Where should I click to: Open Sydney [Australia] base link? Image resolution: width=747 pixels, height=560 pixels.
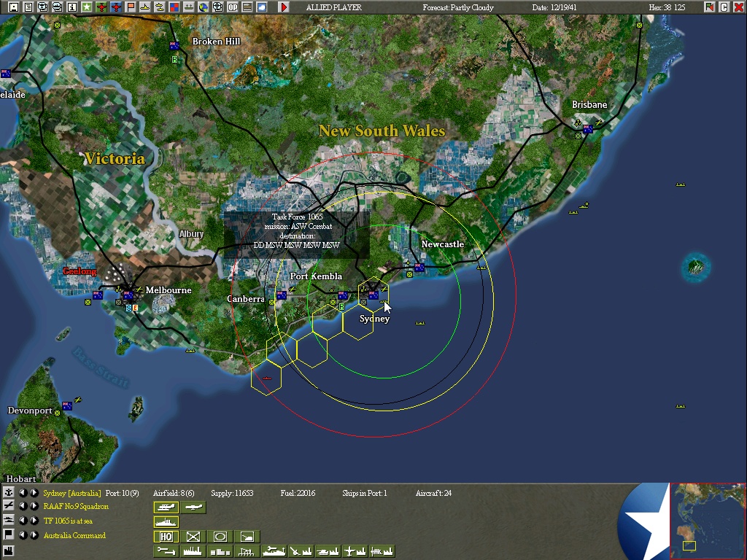click(x=72, y=493)
